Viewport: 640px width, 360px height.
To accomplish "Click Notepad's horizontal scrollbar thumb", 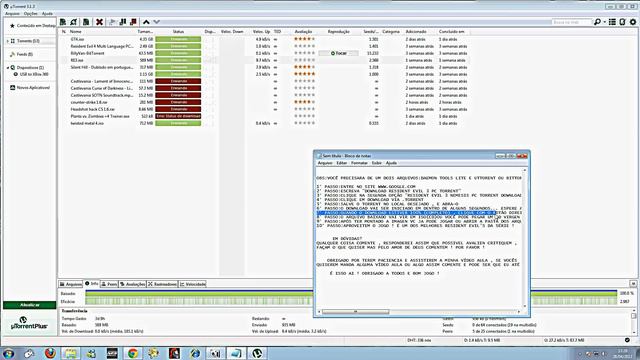I will (356, 312).
